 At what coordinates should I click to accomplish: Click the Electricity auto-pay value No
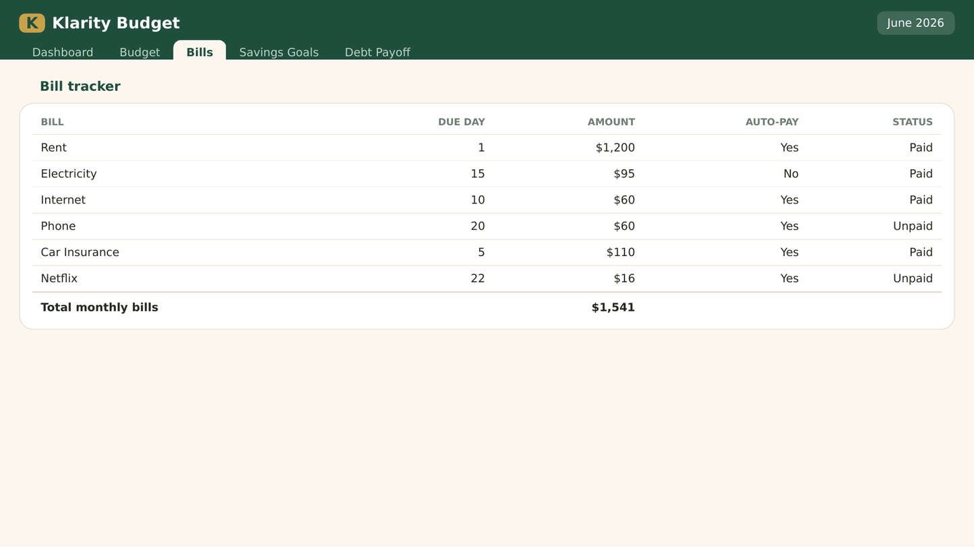(791, 174)
